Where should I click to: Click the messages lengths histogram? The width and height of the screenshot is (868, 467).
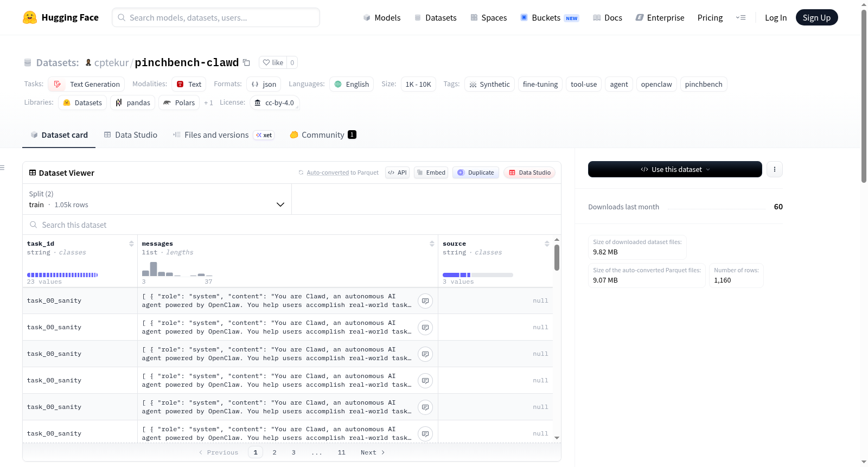177,269
